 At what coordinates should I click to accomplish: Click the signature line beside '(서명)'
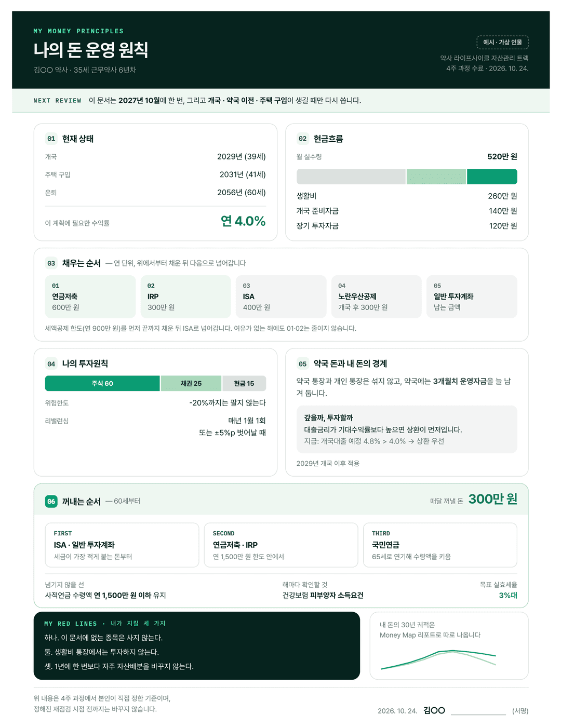pyautogui.click(x=478, y=714)
